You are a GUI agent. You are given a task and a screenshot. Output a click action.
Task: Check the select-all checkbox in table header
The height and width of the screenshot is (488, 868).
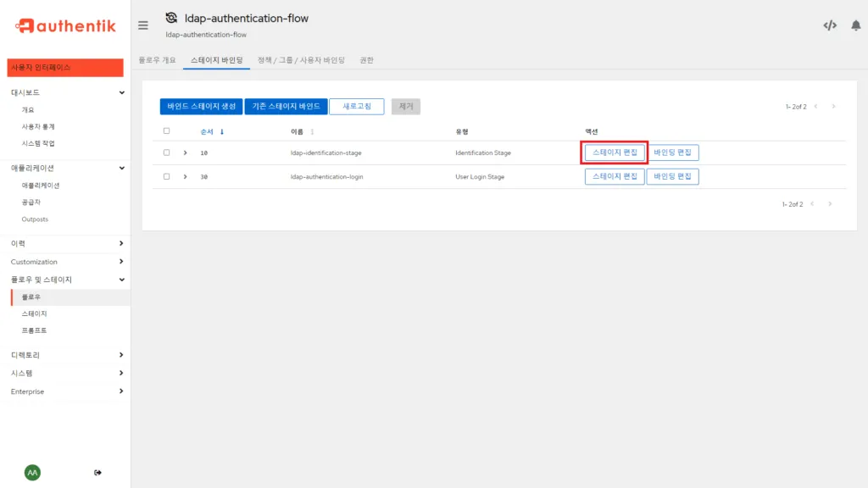[165, 131]
